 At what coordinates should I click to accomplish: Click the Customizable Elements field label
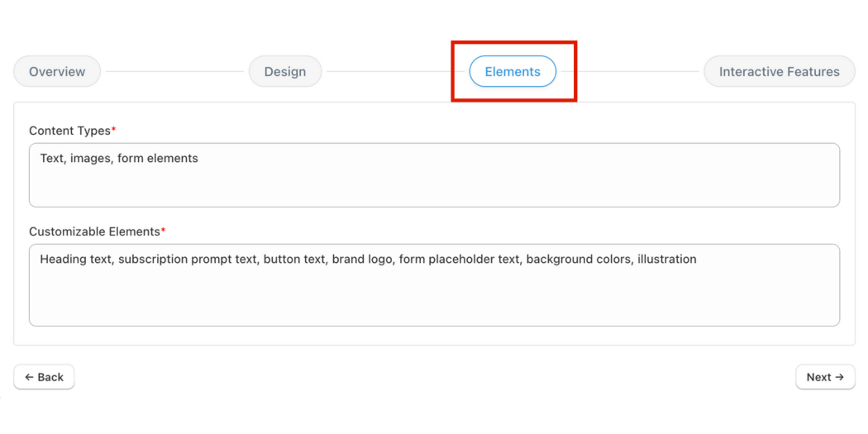pos(94,231)
